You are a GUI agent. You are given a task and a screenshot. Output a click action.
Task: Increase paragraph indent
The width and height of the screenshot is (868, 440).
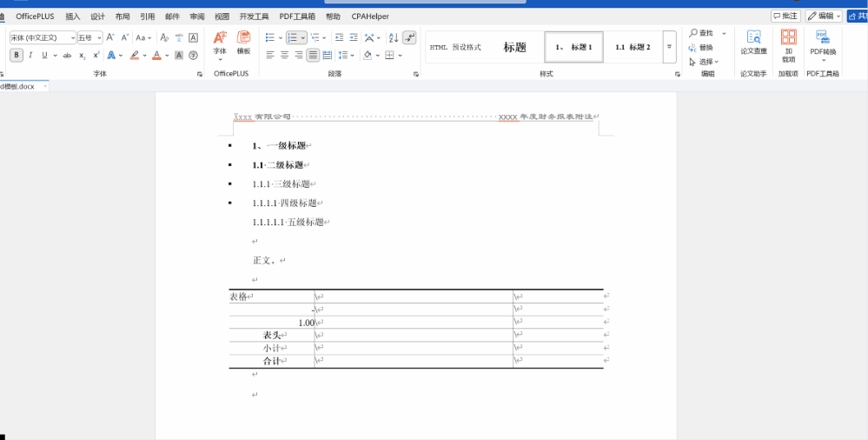(354, 37)
